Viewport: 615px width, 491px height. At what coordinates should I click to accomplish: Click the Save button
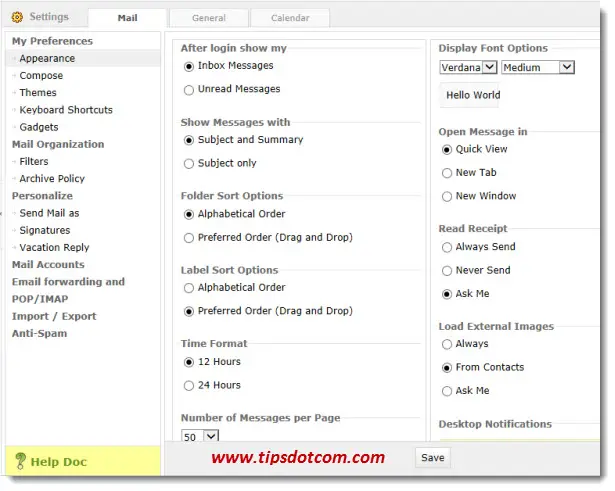[433, 458]
